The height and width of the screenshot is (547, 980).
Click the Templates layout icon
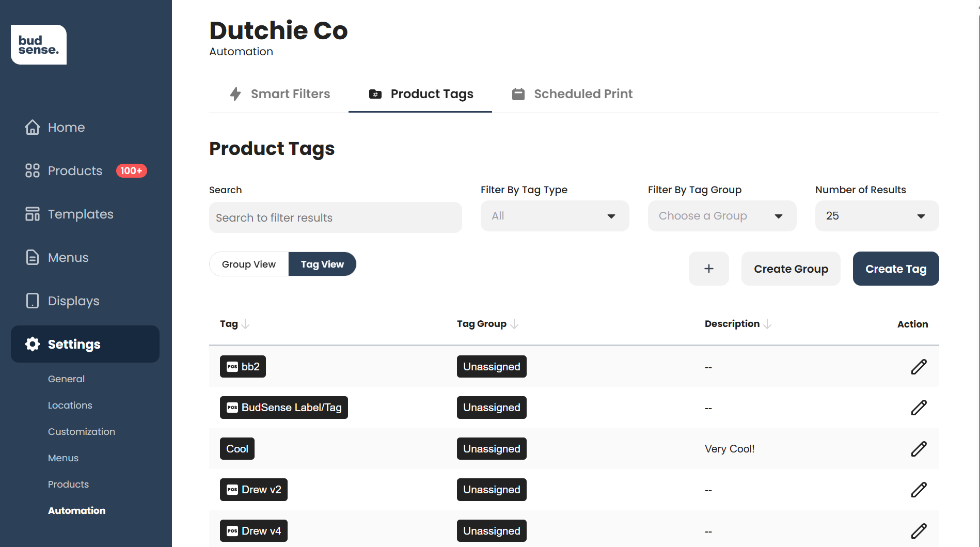[x=33, y=214]
